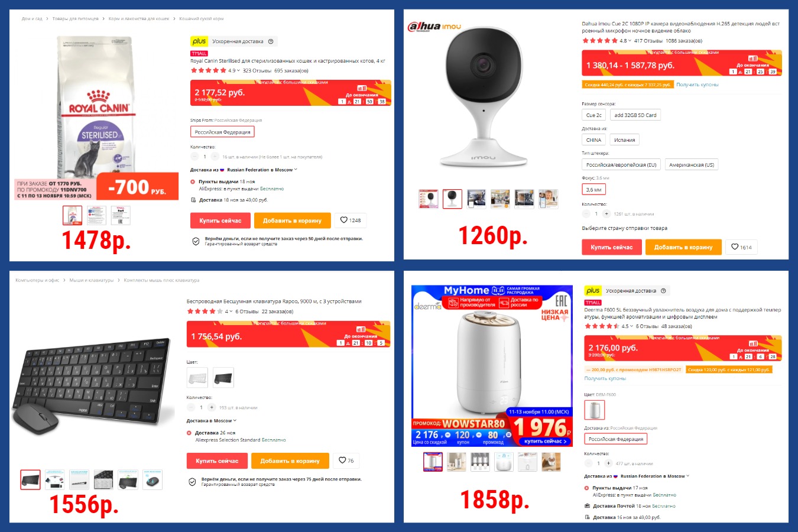This screenshot has width=798, height=532.
Task: Click the plus badge icon on the humidifier listing
Action: (593, 290)
